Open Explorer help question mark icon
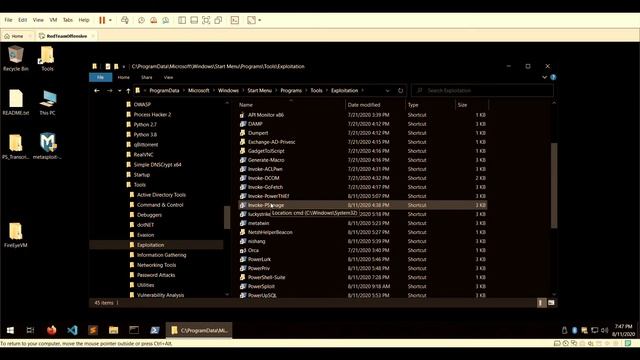 pyautogui.click(x=553, y=77)
